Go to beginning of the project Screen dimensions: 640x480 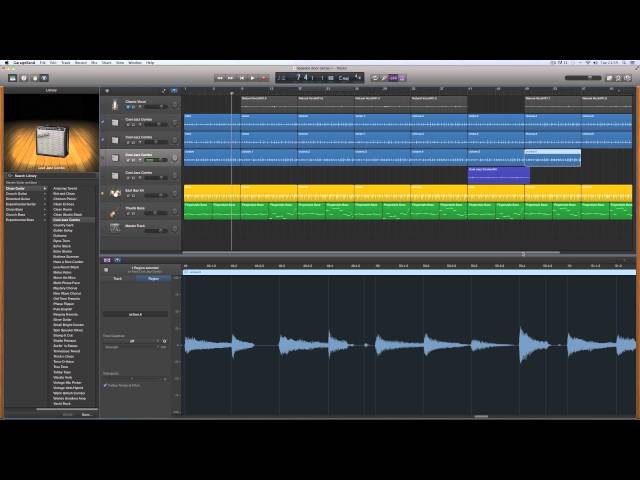coord(242,78)
